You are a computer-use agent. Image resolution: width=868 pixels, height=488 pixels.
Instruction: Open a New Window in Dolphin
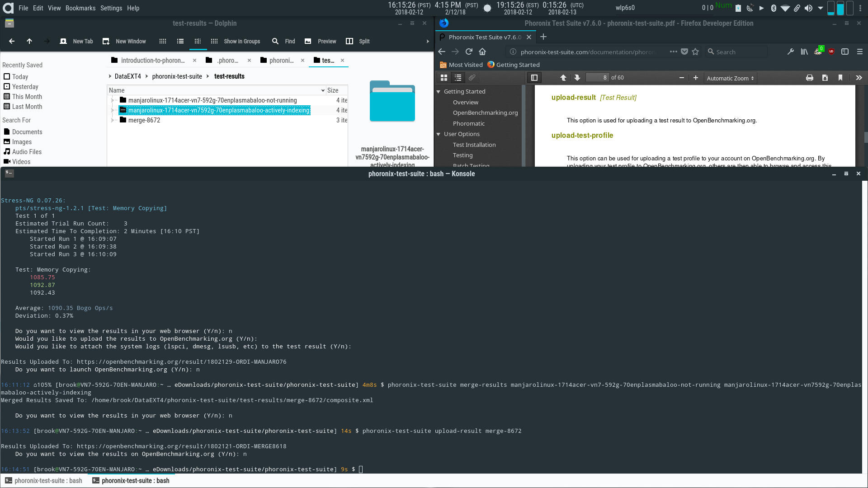click(x=124, y=41)
